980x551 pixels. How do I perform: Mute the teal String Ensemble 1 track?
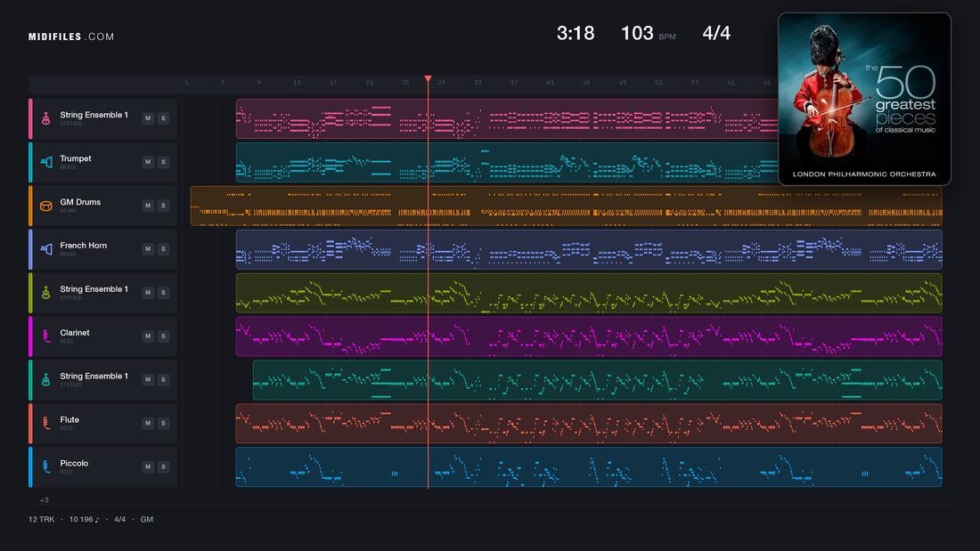tap(148, 379)
